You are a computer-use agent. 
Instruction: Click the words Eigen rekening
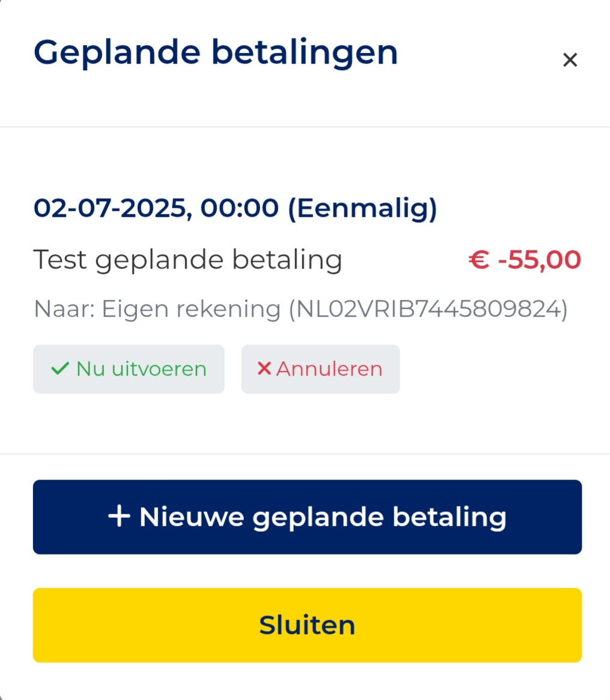point(191,309)
